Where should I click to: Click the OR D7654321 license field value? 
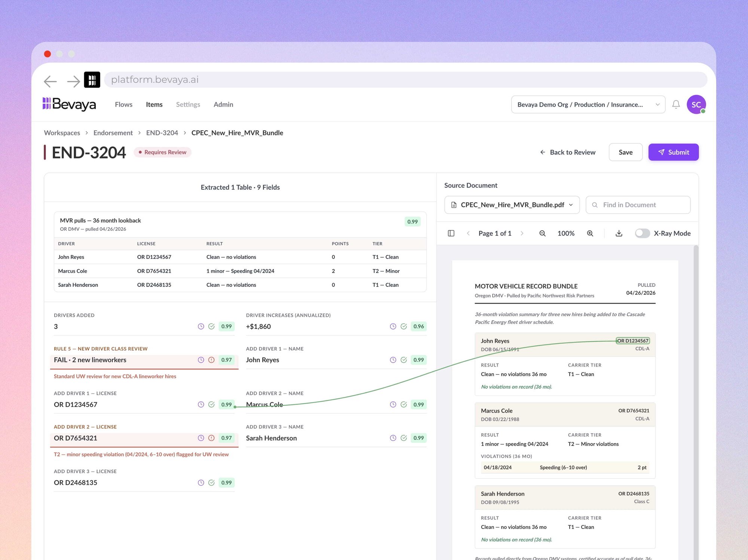point(76,438)
